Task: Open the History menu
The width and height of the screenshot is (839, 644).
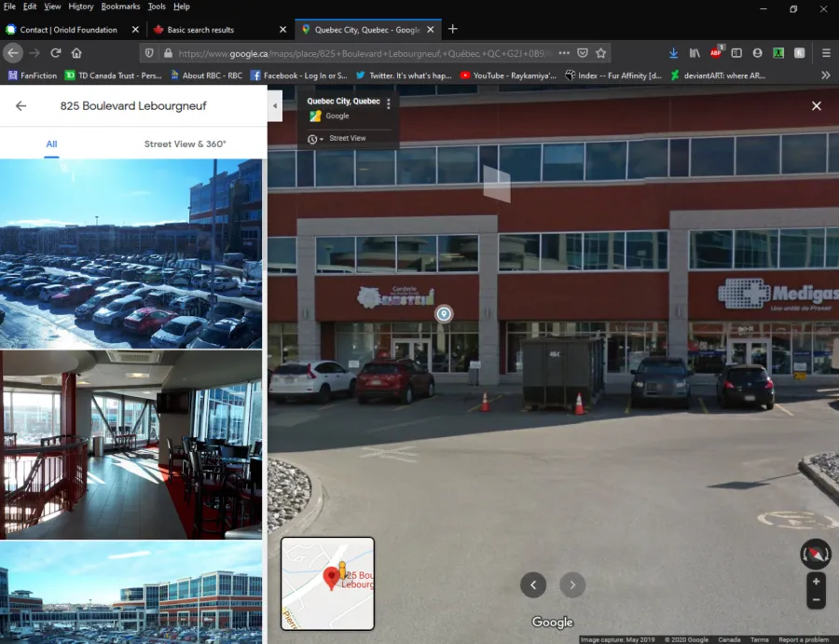Action: pos(81,7)
